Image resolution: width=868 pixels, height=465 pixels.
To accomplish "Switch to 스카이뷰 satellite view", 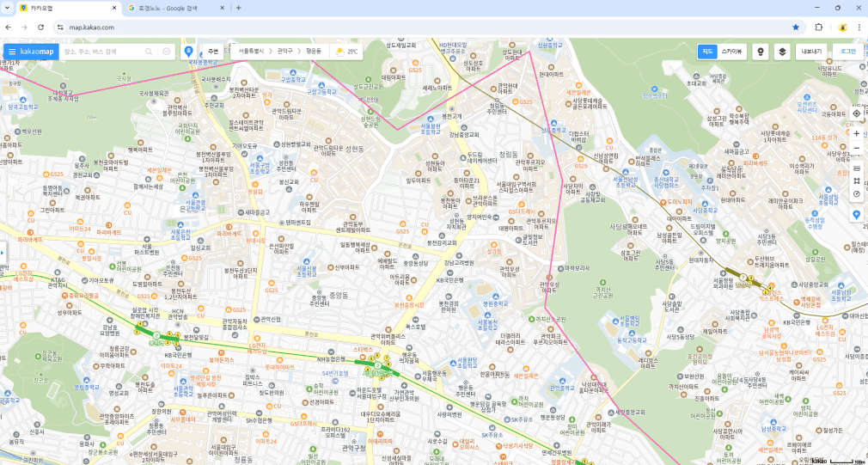I will coord(732,52).
